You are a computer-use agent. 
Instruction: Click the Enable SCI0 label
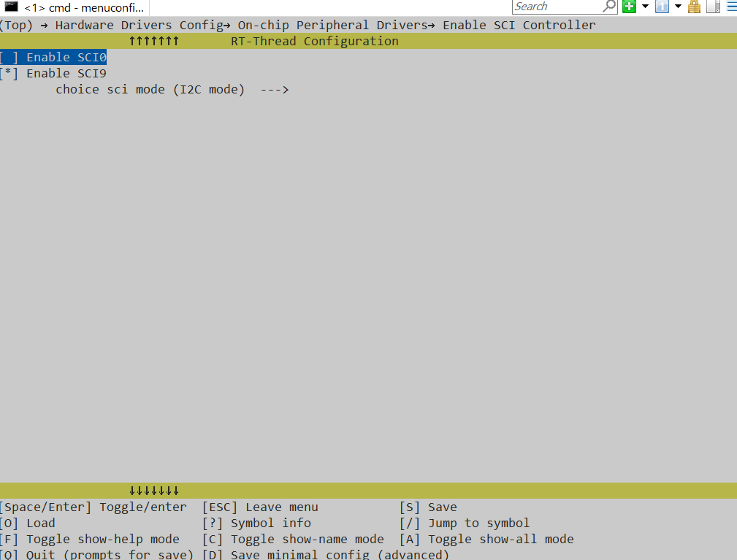66,58
